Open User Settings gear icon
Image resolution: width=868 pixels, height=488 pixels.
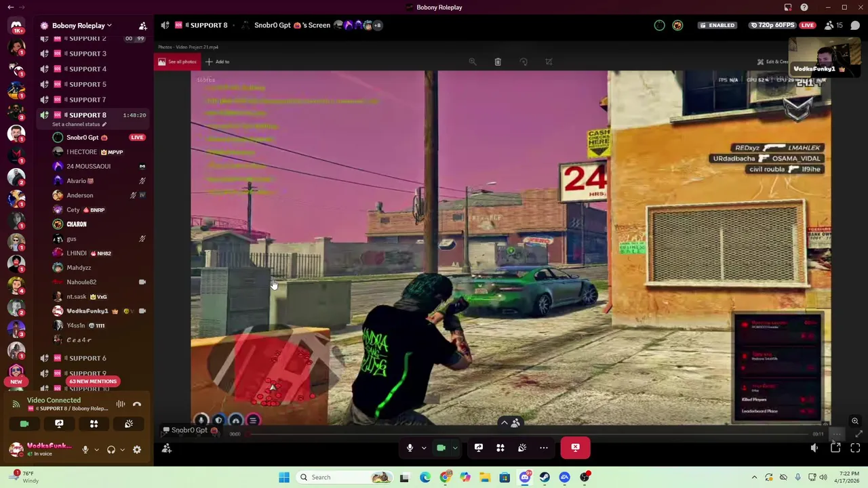coord(137,449)
